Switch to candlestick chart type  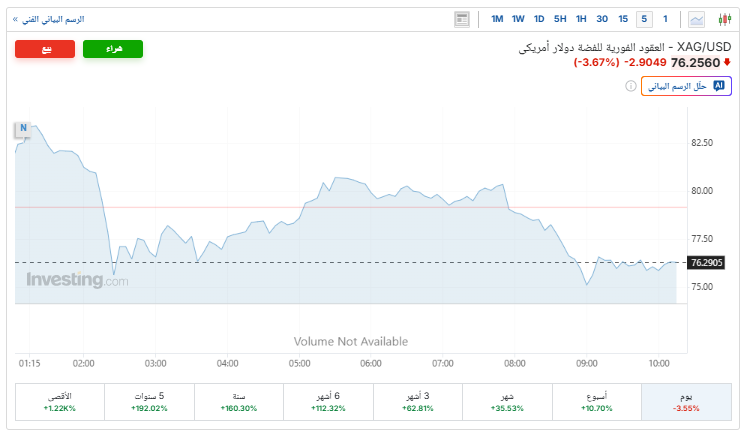pos(725,19)
